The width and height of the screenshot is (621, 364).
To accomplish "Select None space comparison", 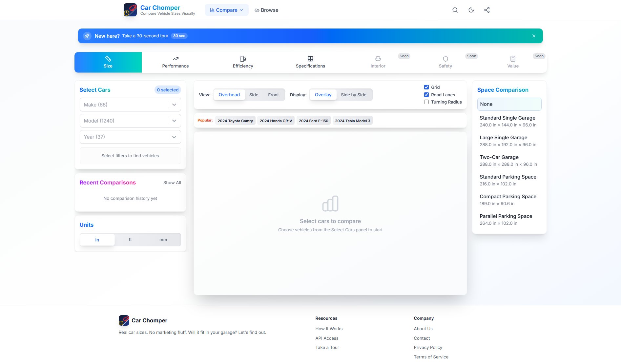I will [x=509, y=104].
